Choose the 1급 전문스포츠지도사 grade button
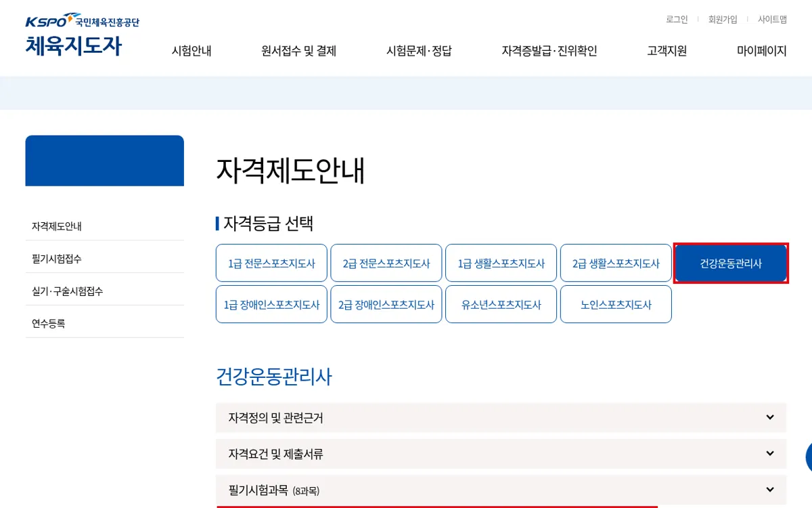 [271, 263]
